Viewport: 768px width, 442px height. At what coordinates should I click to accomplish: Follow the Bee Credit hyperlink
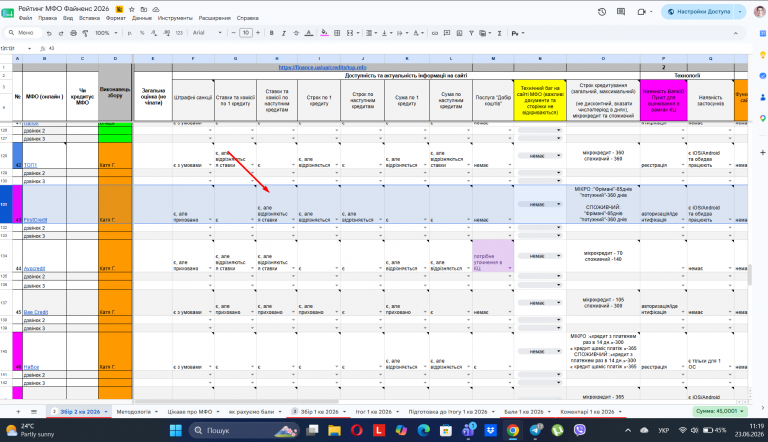point(36,312)
